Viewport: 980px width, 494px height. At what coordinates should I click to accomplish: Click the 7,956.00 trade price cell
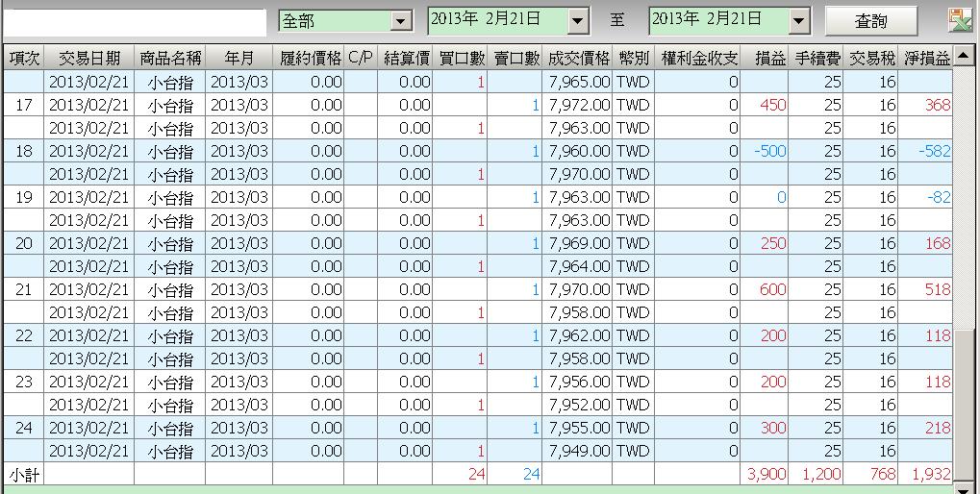click(577, 382)
